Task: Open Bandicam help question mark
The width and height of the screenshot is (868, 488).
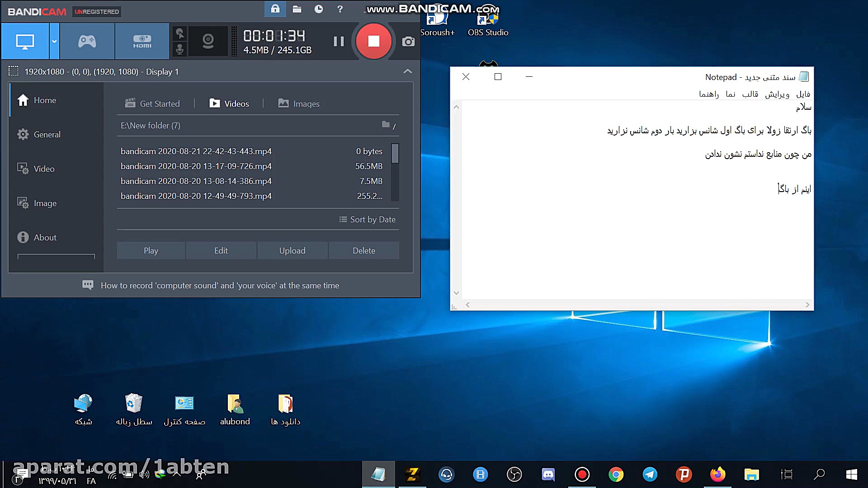Action: [x=340, y=9]
